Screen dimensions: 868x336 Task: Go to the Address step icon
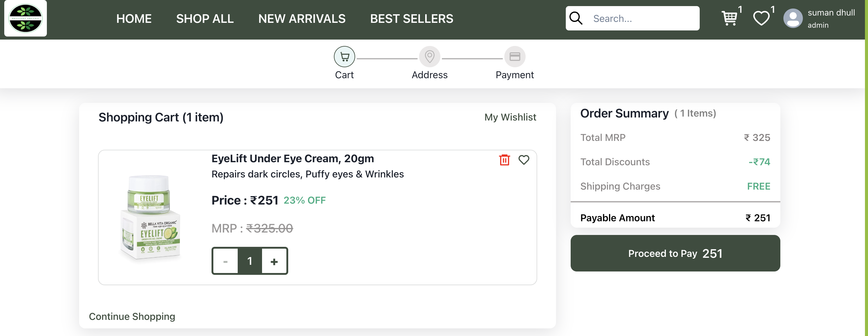pos(429,57)
